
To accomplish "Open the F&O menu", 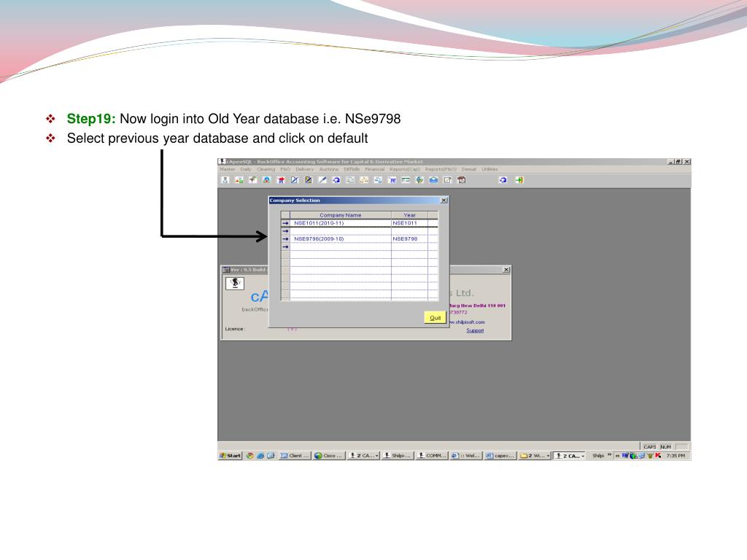I will 285,169.
